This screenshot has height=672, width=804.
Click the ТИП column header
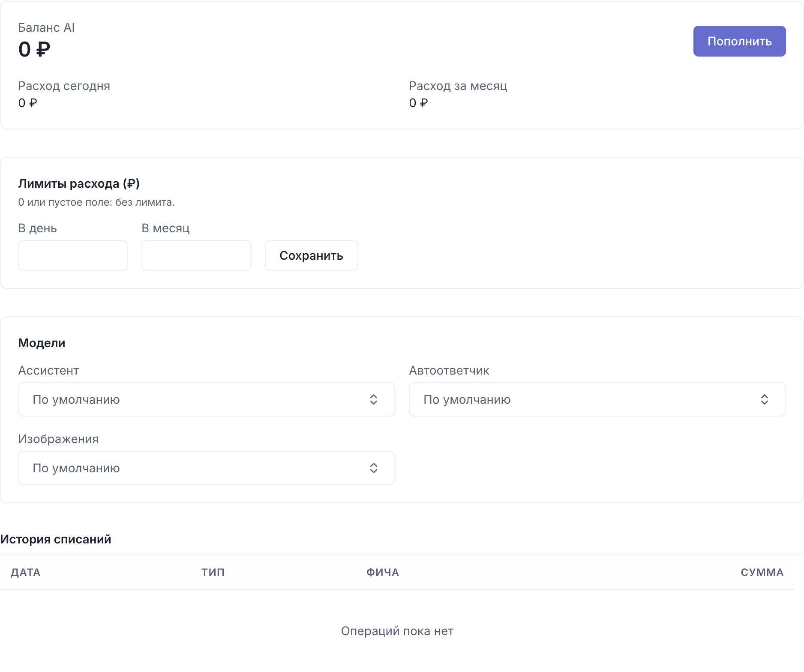point(213,573)
